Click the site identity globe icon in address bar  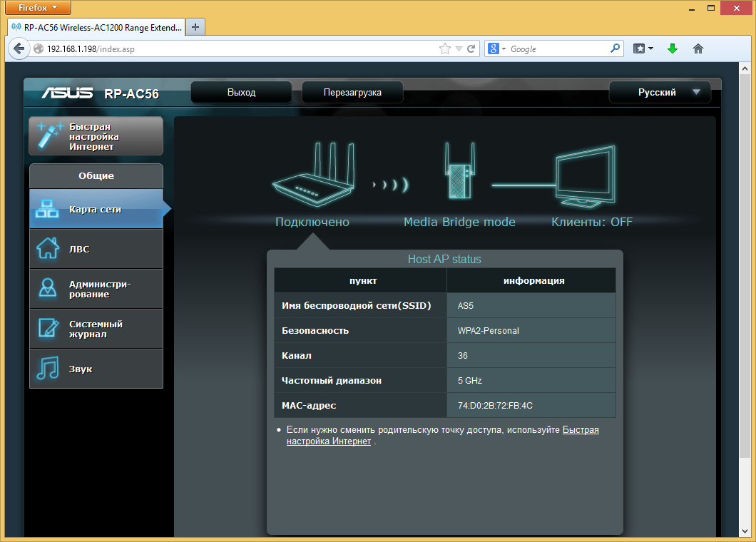pyautogui.click(x=39, y=48)
